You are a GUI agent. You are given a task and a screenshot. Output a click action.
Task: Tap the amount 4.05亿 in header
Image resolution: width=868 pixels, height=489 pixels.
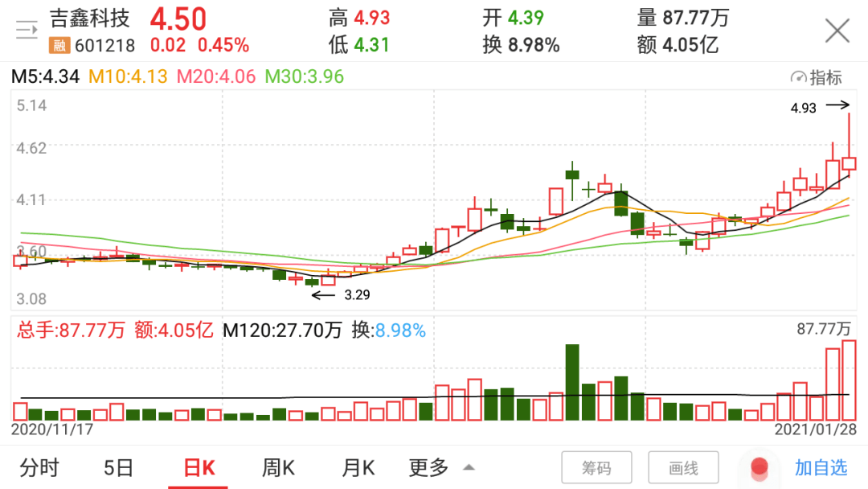coord(690,45)
